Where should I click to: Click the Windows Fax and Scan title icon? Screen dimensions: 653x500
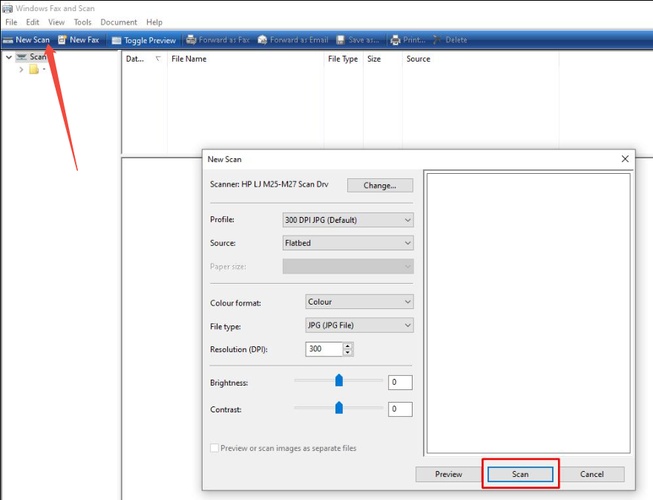(x=7, y=8)
